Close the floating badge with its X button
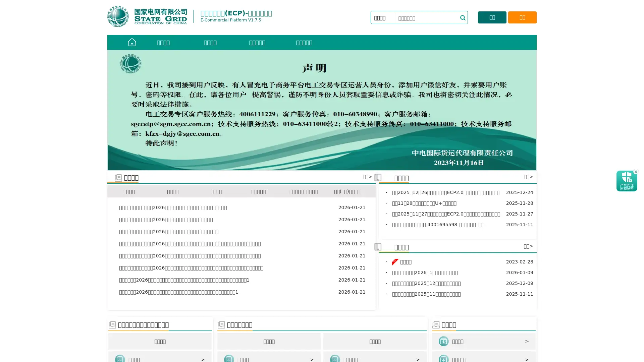This screenshot has height=362, width=644. click(636, 172)
